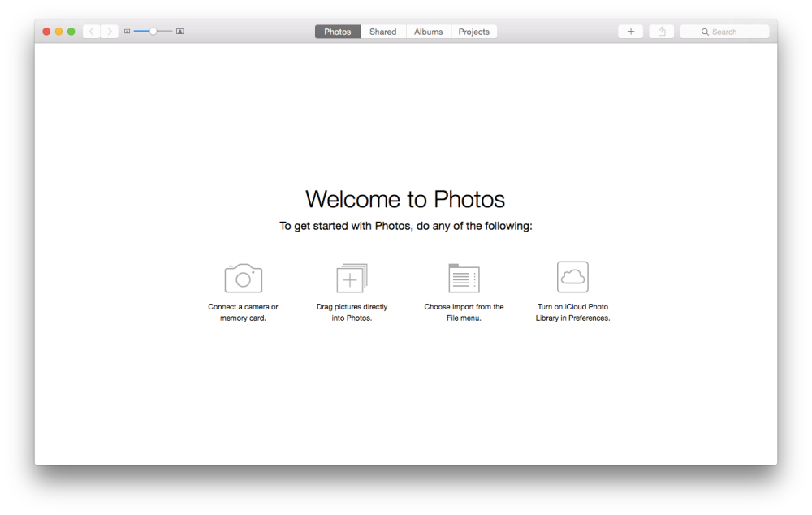Open the Albums view
812x515 pixels.
pyautogui.click(x=428, y=32)
